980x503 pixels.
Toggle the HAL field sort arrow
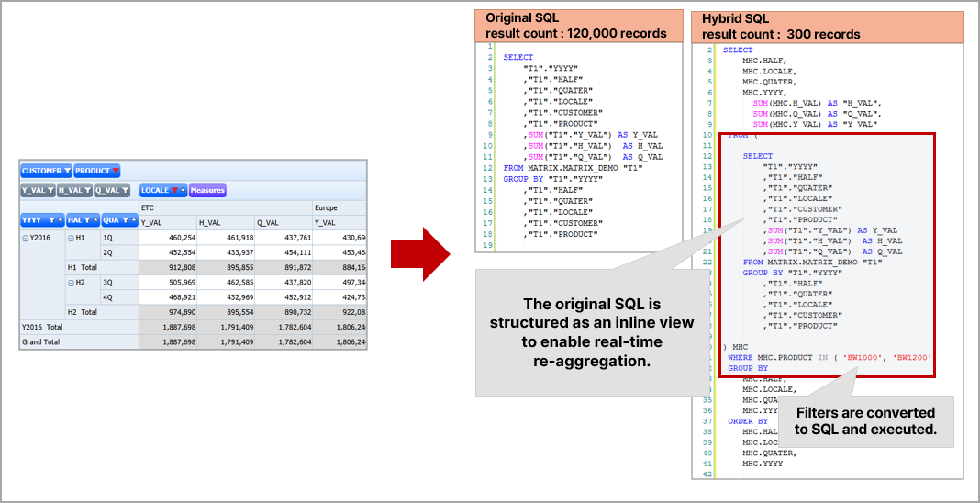pyautogui.click(x=95, y=220)
